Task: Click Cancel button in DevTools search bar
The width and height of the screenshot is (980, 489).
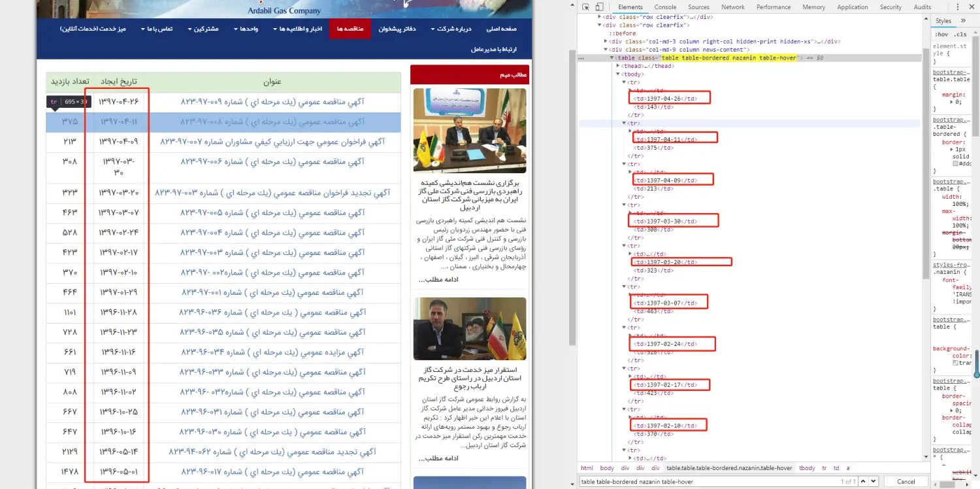Action: [906, 482]
